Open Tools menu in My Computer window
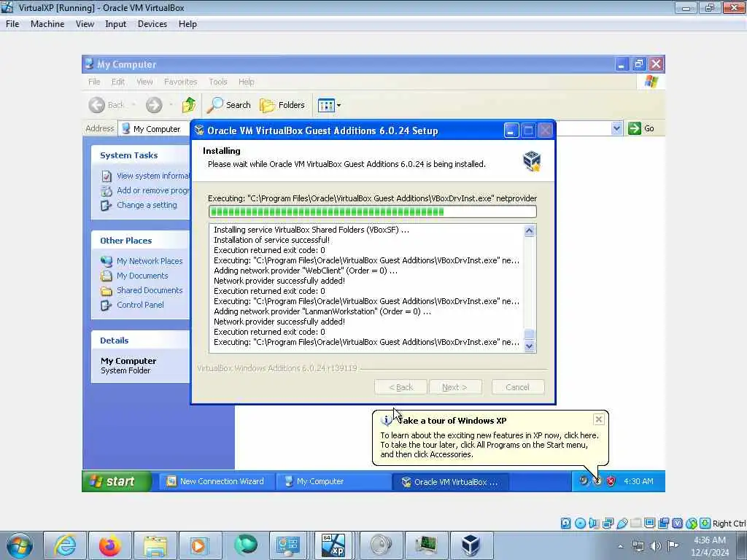The image size is (747, 560). click(217, 82)
